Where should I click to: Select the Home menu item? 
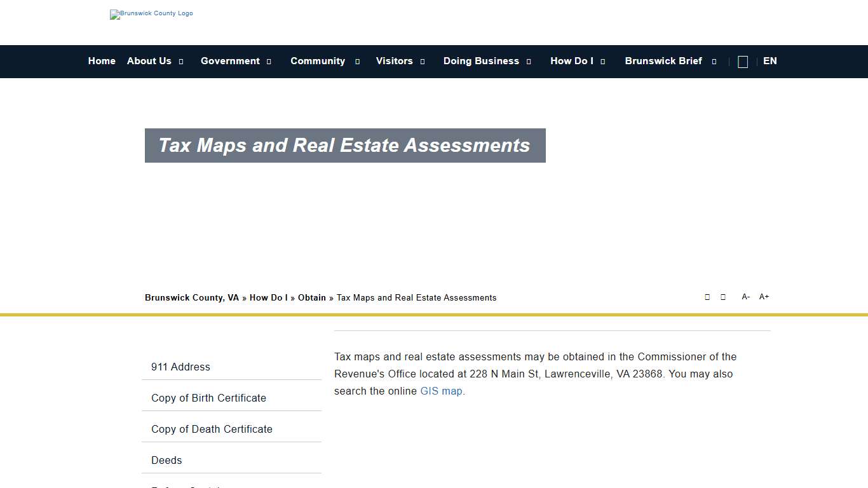pos(102,61)
